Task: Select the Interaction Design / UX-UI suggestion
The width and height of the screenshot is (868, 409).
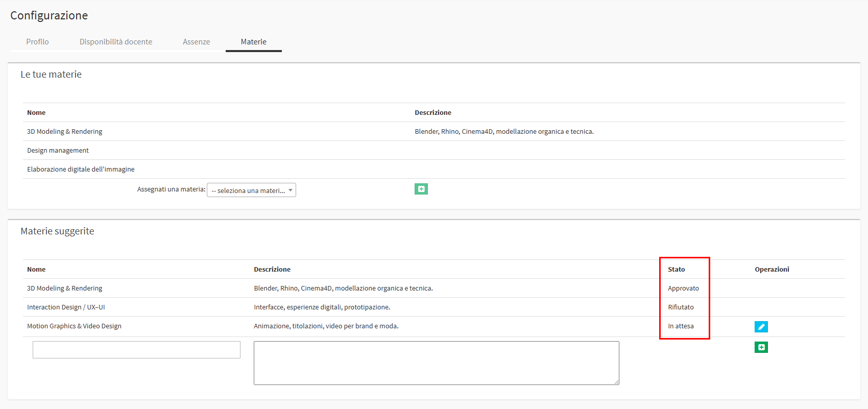Action: (x=66, y=307)
